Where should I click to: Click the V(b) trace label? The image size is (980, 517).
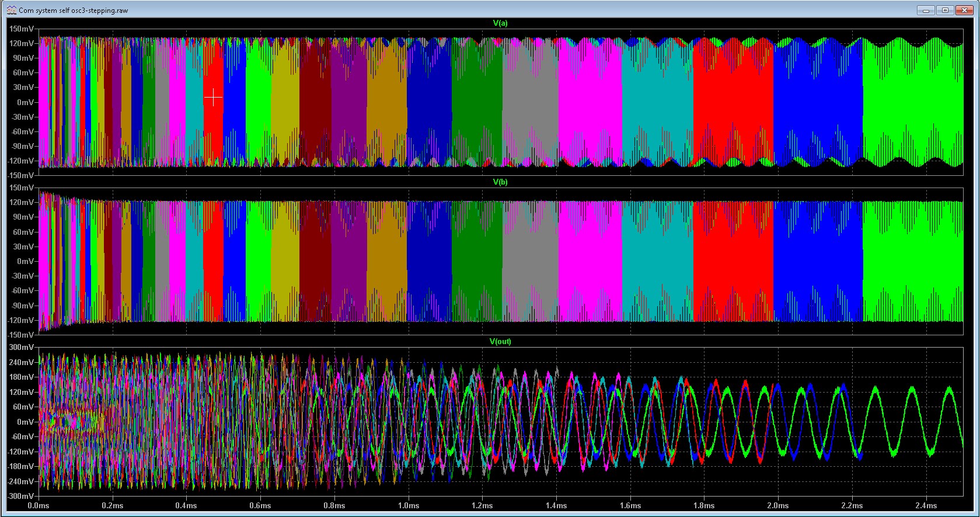[x=500, y=182]
